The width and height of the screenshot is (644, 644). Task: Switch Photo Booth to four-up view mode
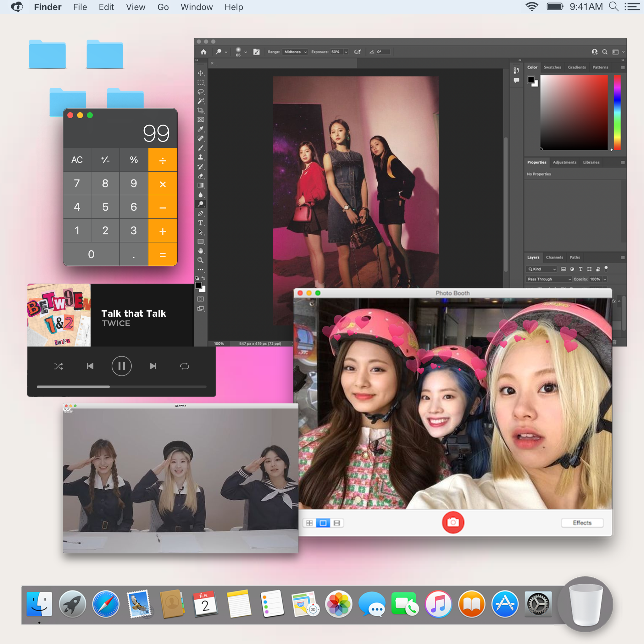coord(310,523)
